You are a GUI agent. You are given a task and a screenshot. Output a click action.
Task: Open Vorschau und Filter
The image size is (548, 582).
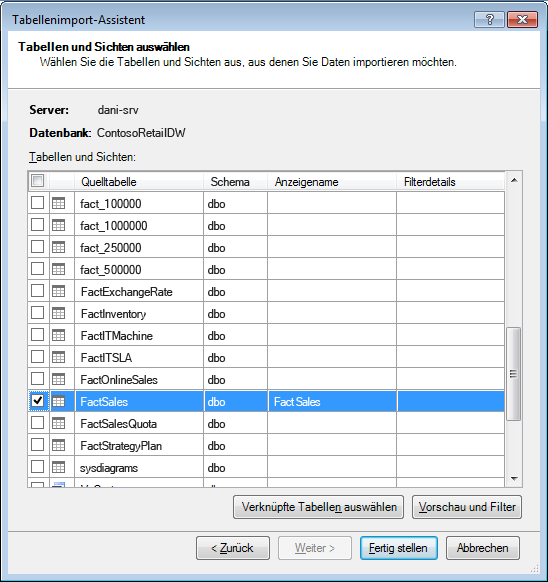pyautogui.click(x=467, y=507)
